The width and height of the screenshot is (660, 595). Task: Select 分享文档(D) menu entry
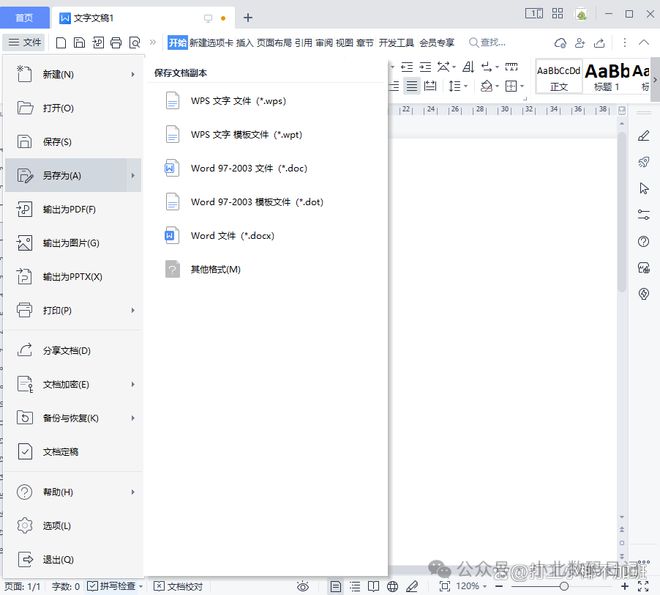[73, 351]
